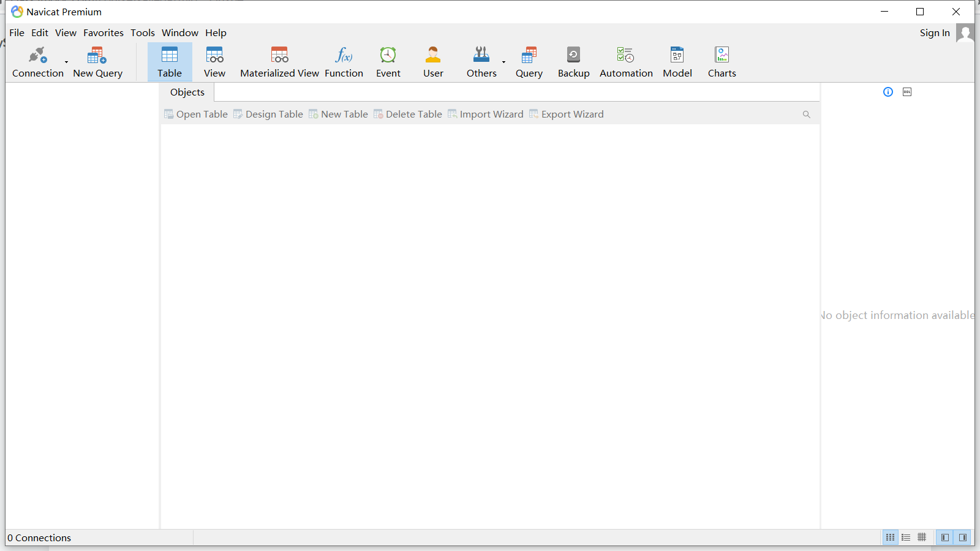Open the File menu

tap(17, 33)
